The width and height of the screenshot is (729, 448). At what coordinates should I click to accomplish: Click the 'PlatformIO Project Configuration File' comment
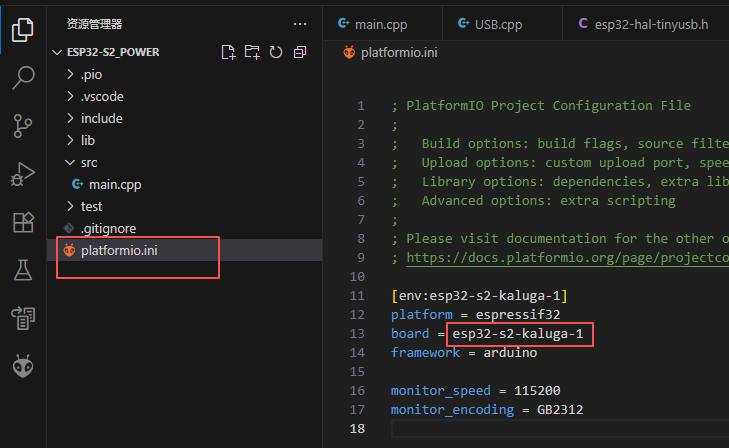(x=549, y=105)
